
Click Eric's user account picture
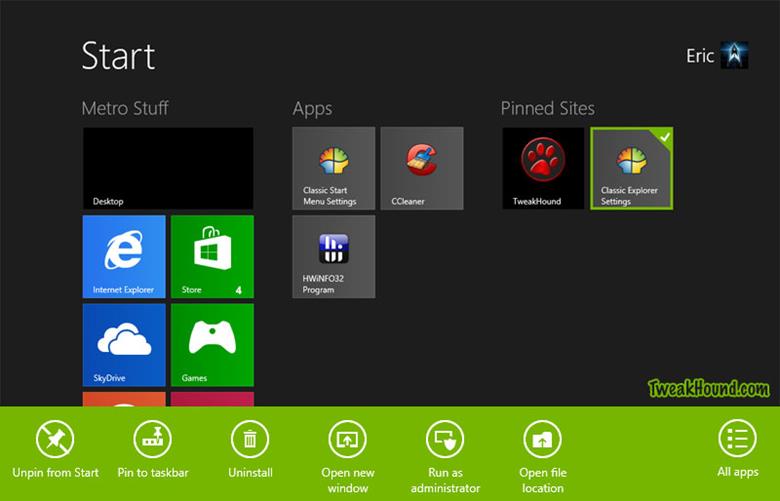pos(734,55)
